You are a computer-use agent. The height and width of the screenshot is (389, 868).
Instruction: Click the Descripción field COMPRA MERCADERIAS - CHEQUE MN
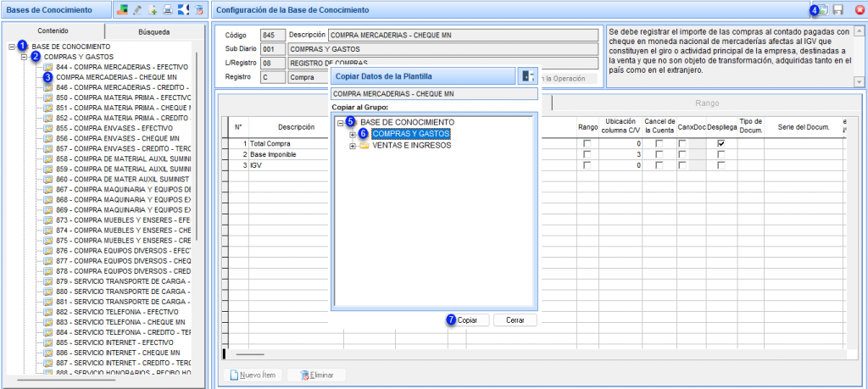464,36
